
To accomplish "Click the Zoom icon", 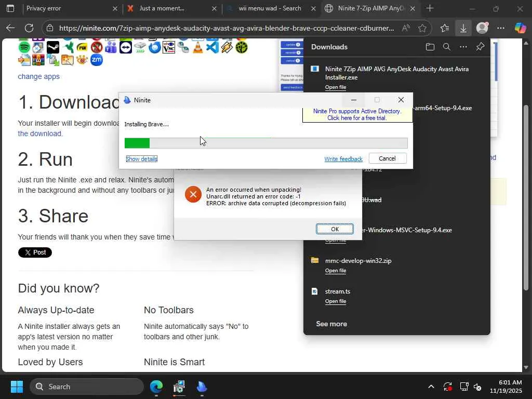I will click(96, 60).
